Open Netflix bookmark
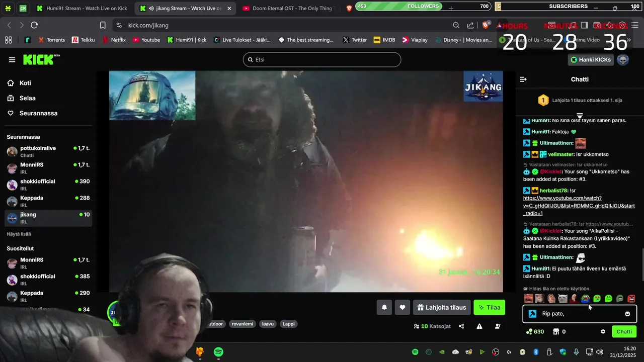 pyautogui.click(x=114, y=40)
